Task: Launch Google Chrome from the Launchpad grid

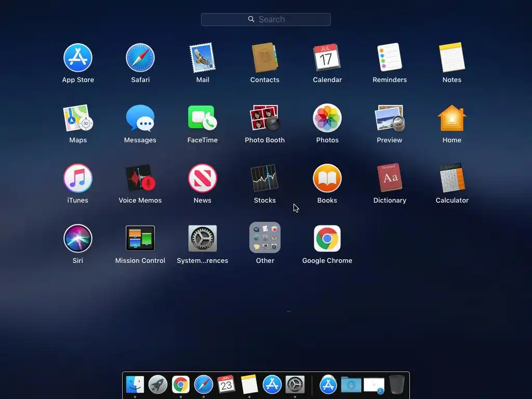Action: (327, 238)
